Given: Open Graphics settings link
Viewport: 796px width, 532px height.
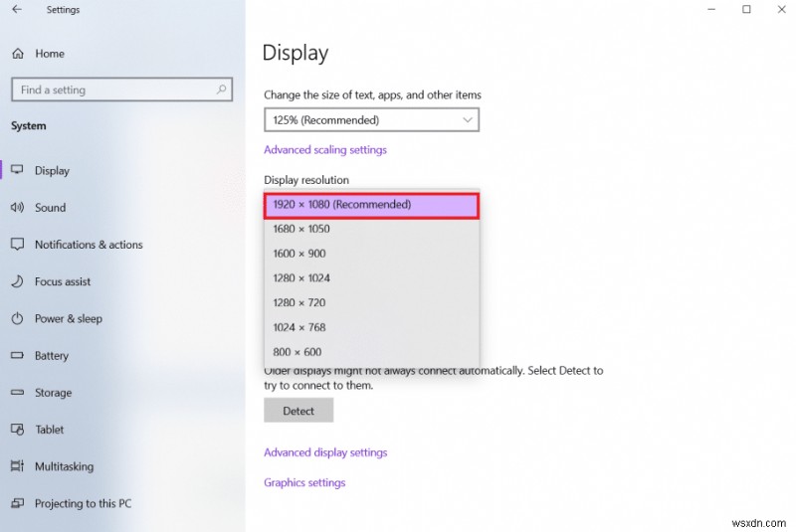Looking at the screenshot, I should coord(304,482).
